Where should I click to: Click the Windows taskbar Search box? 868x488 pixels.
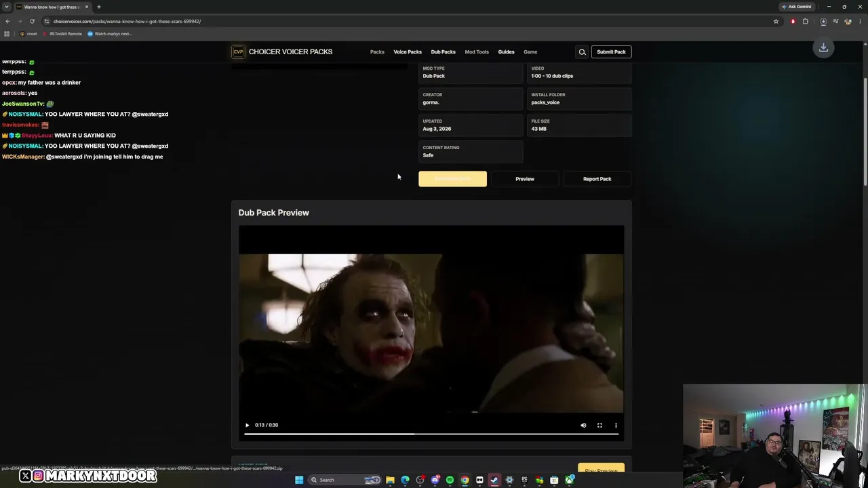pos(345,480)
